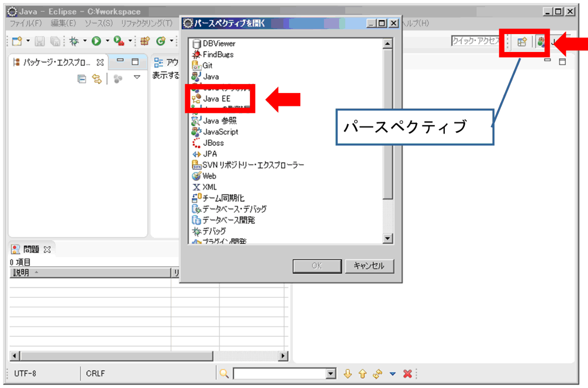
Task: Click the red X icon in status bar
Action: 408,374
